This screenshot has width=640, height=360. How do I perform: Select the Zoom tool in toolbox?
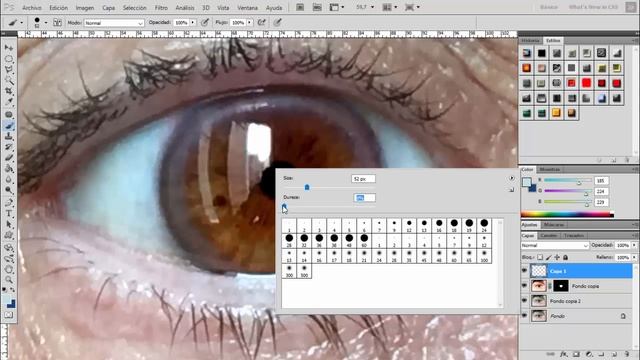tap(9, 280)
